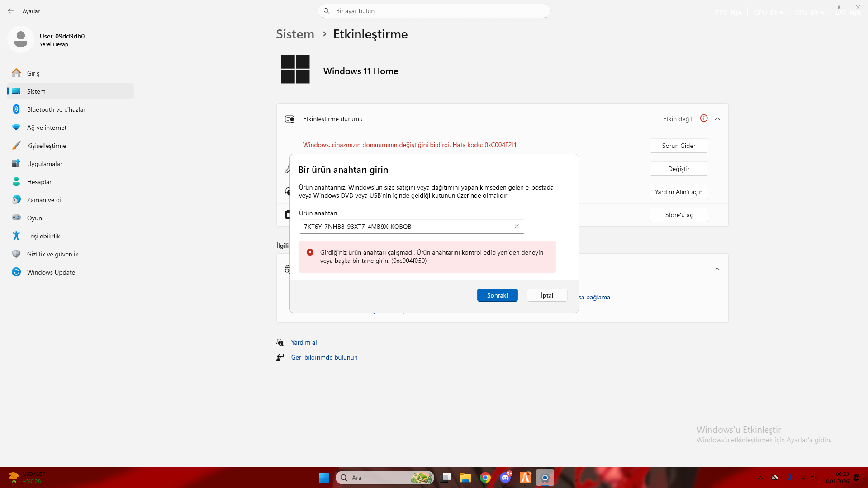Click the Sorun Gider button

[x=678, y=146]
